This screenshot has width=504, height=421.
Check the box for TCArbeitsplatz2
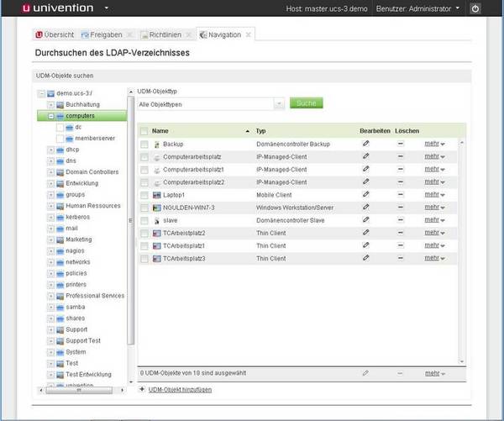(144, 233)
